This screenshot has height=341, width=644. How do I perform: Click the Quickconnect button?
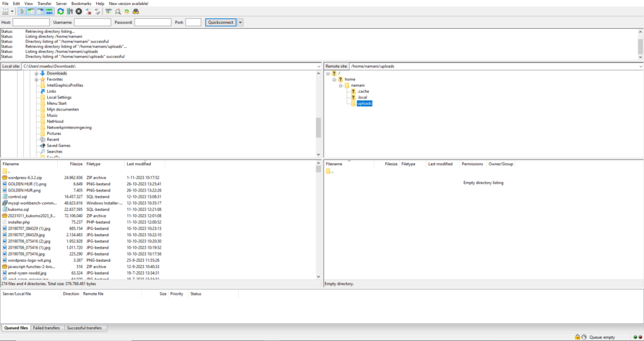220,23
